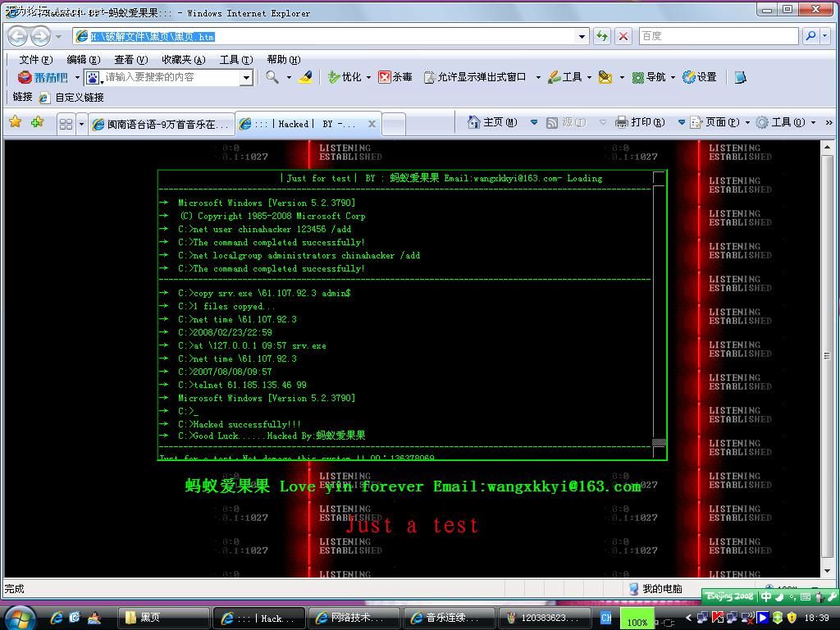This screenshot has width=840, height=630.
Task: Add to Favorites with the green plus star
Action: [x=37, y=122]
